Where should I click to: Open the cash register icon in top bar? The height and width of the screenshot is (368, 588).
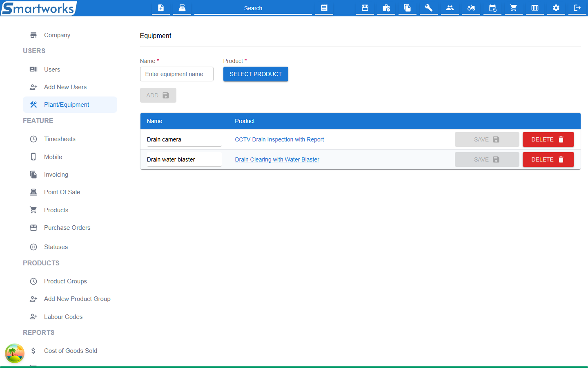pyautogui.click(x=182, y=8)
